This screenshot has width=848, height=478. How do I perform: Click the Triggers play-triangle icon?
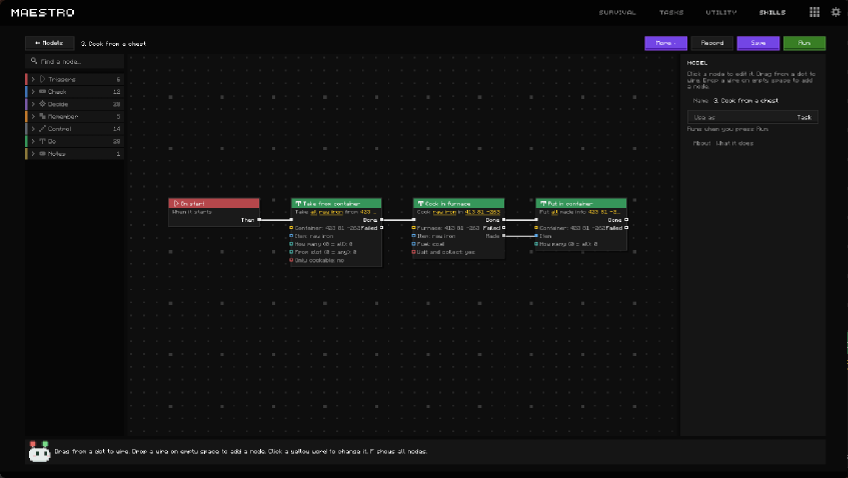click(x=42, y=79)
